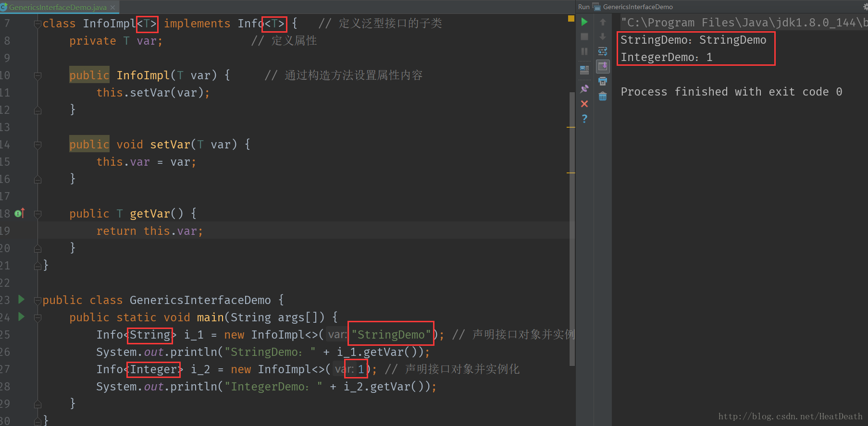Click the getVar method name on line 18
The width and height of the screenshot is (868, 426).
[x=149, y=214]
